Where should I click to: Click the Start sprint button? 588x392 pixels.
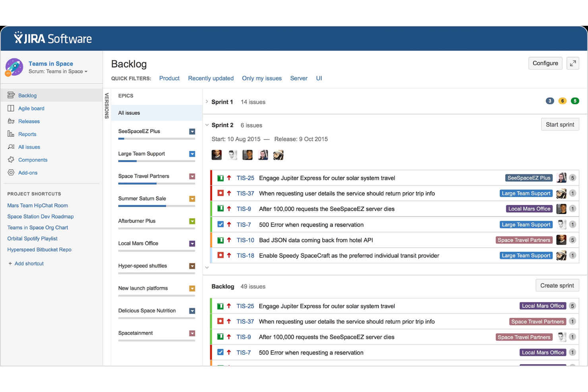point(560,124)
